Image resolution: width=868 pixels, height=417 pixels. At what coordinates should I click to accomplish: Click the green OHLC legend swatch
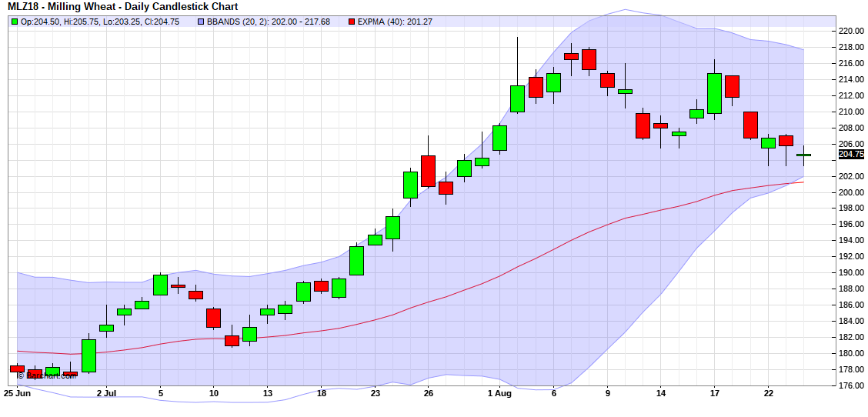[x=15, y=22]
